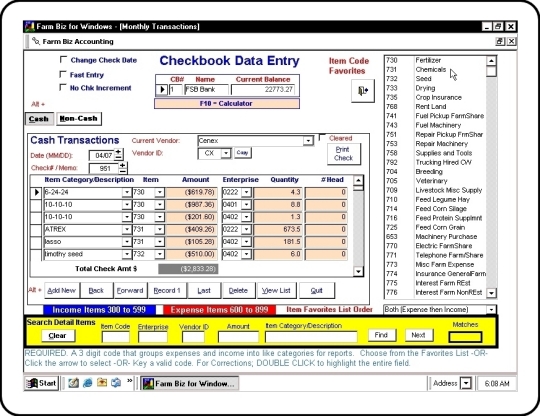
Task: Switch to the Non-Cash tab
Action: (x=79, y=118)
